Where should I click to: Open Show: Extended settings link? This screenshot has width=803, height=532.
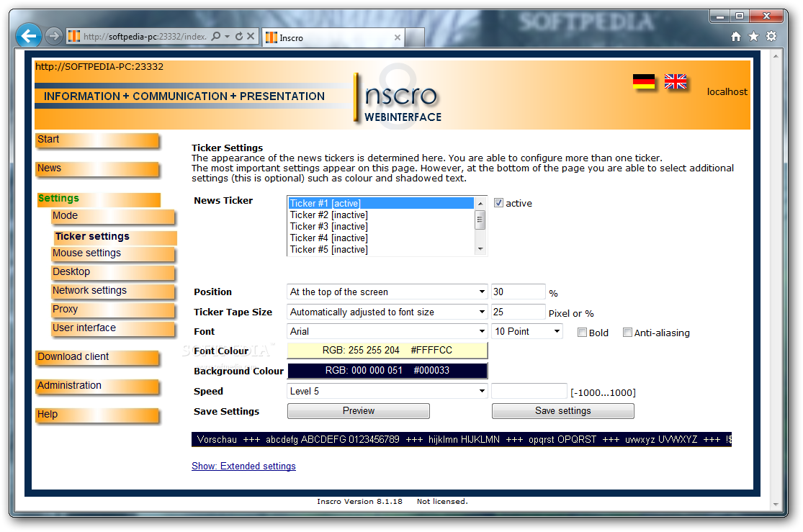(x=243, y=466)
